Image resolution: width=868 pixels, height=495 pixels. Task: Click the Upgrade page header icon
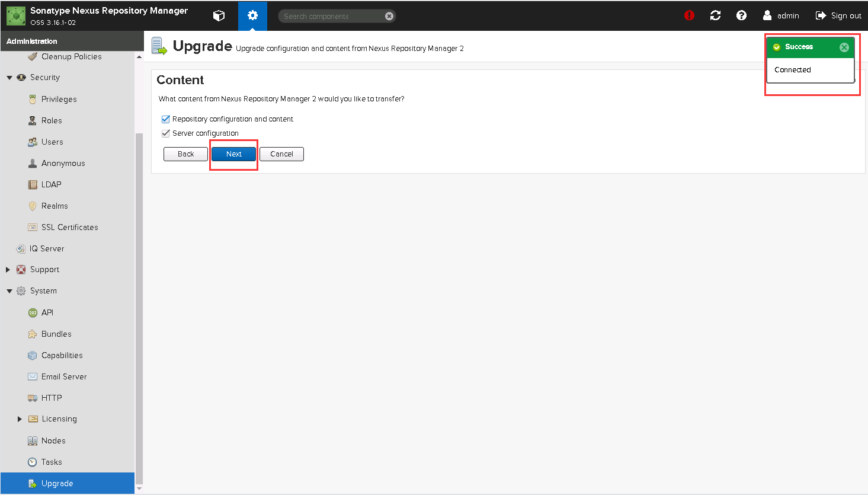point(159,46)
